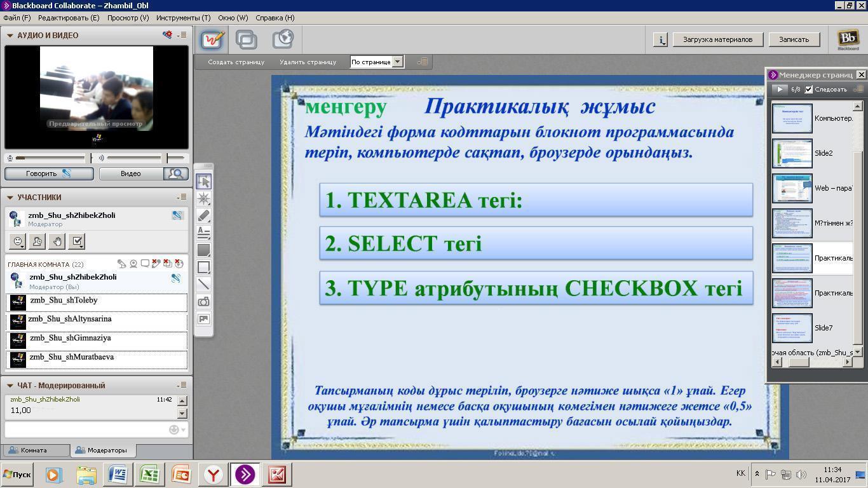Toggle the Следовать checkbox
Screen dimensions: 868x488
(x=809, y=90)
